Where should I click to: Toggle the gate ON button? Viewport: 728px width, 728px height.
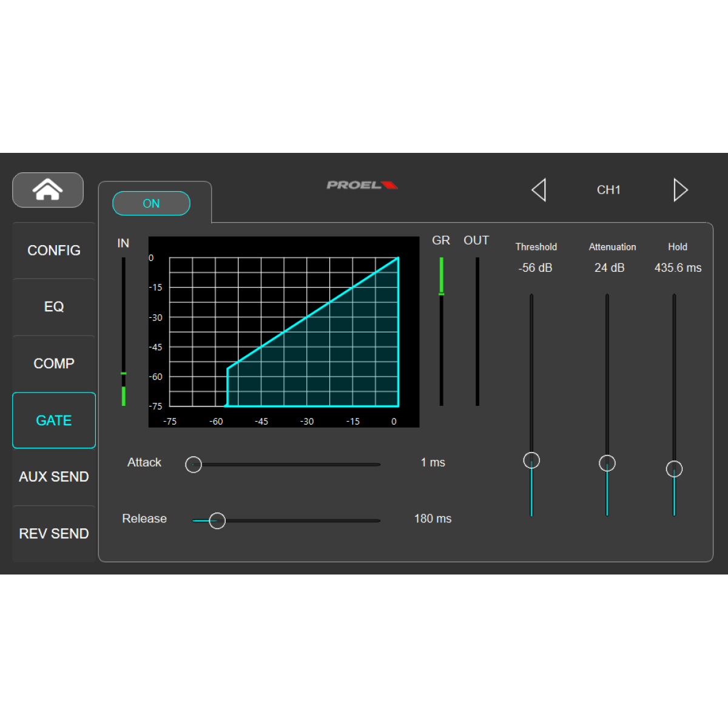point(151,203)
